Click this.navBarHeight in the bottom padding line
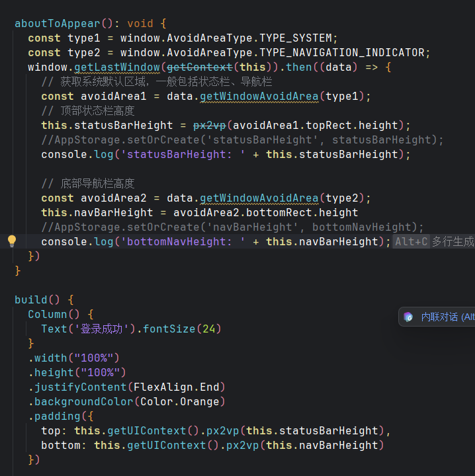Viewport: 475px width, 476px height. [x=322, y=446]
